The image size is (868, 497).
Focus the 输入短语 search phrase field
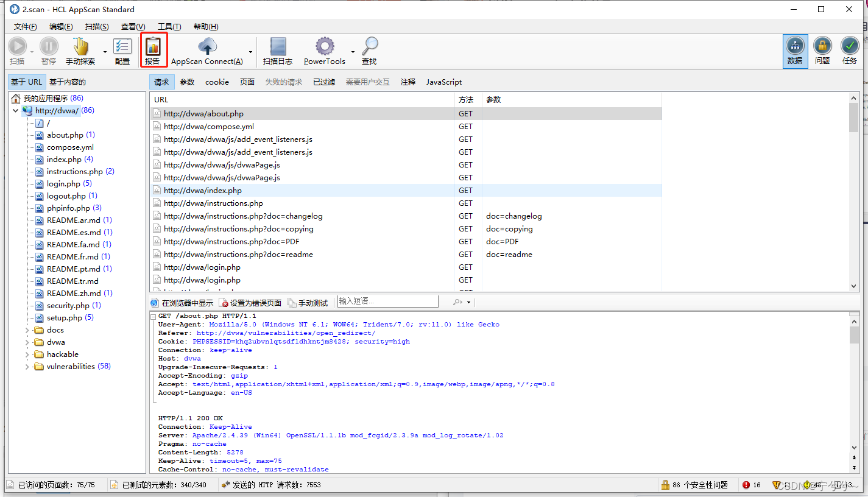[x=387, y=301]
